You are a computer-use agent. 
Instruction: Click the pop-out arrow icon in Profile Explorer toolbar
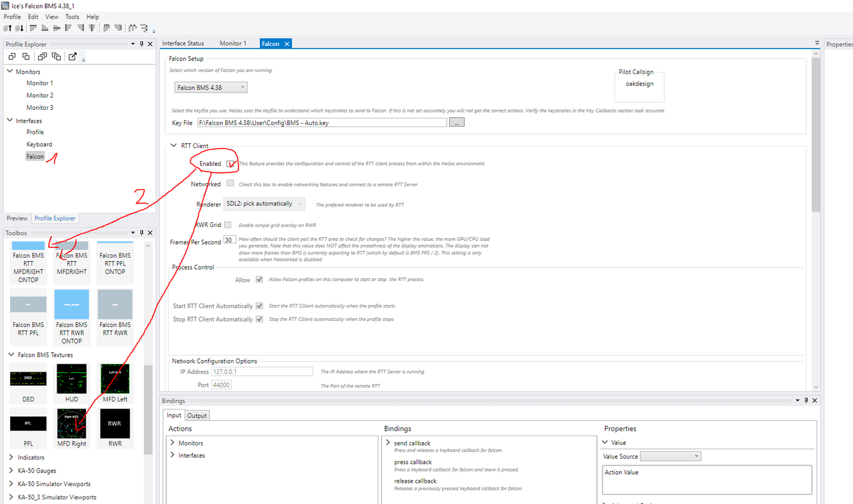tap(73, 57)
